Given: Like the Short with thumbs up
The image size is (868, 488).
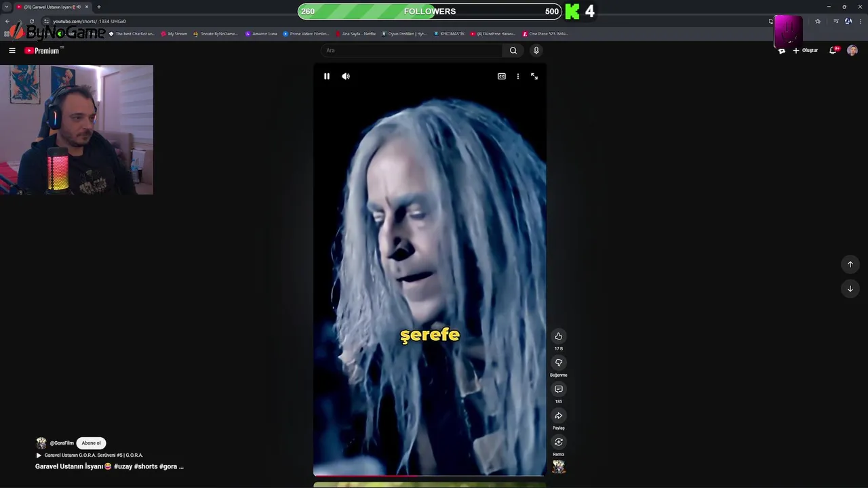Looking at the screenshot, I should 559,336.
